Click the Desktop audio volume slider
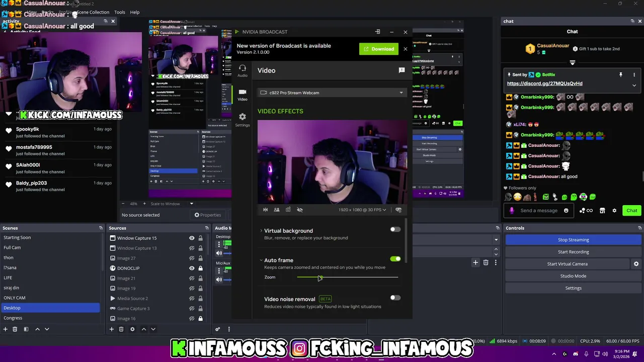The height and width of the screenshot is (362, 644). (x=227, y=253)
